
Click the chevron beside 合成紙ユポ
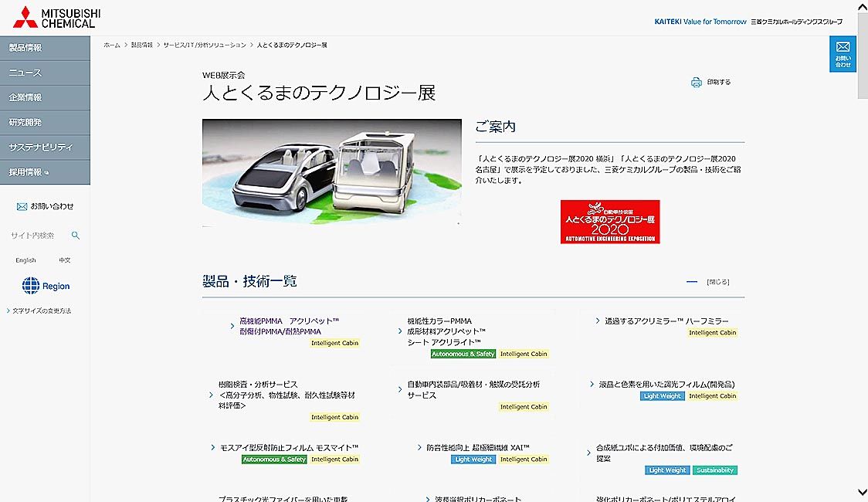tap(588, 453)
